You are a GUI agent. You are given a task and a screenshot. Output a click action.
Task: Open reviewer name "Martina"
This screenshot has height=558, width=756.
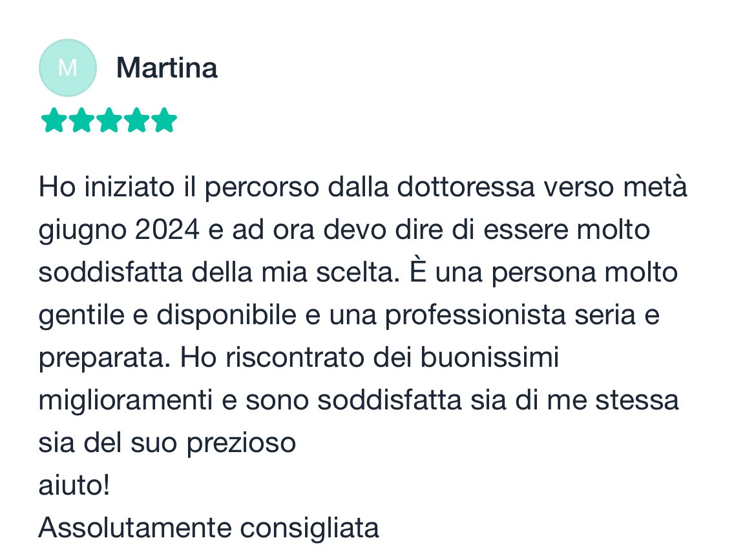coord(167,68)
